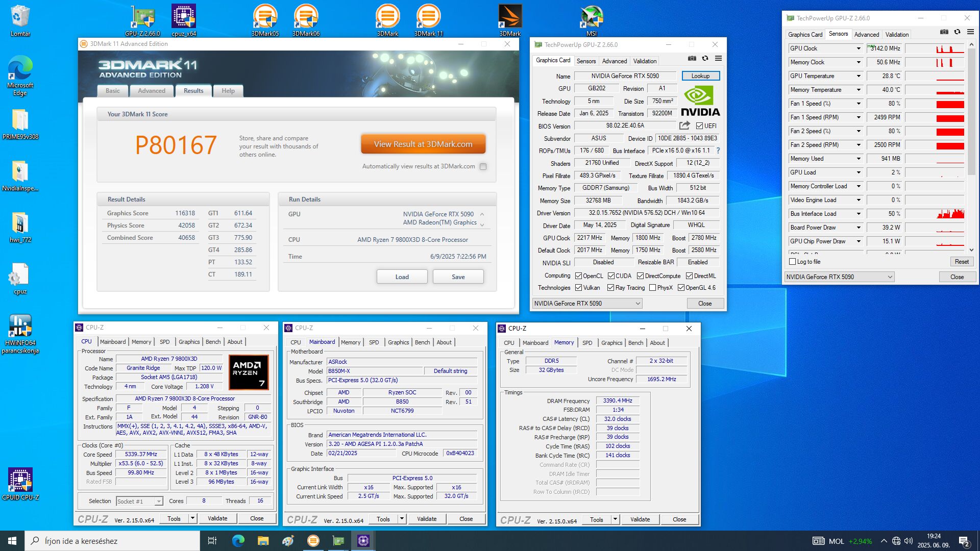Toggle the Vulkan checkbox in GPU-Z
The width and height of the screenshot is (980, 551).
pyautogui.click(x=579, y=288)
